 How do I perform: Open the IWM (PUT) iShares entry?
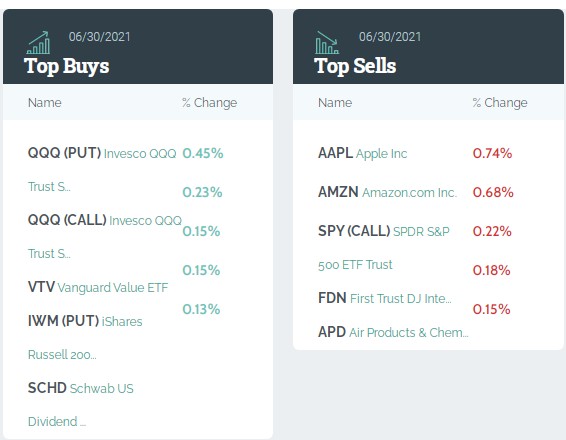click(x=85, y=337)
